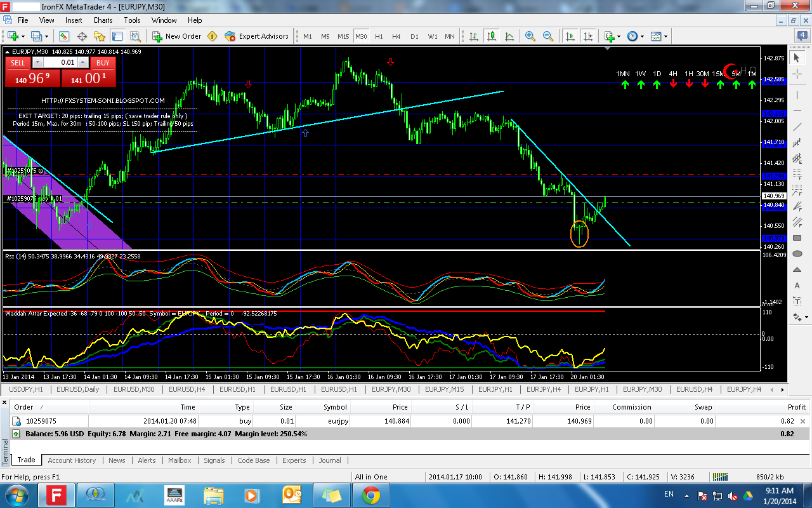Switch timeframe to M15
Image resolution: width=812 pixels, height=508 pixels.
click(343, 36)
